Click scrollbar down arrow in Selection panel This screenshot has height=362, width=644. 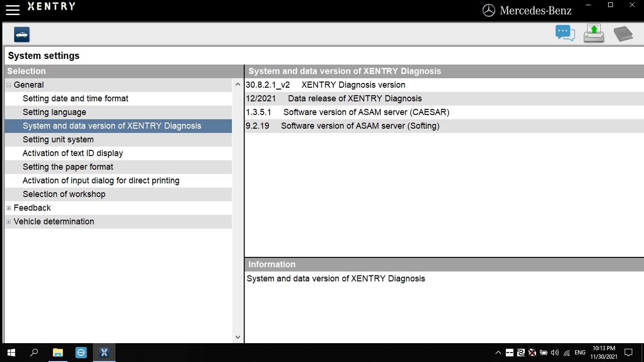[238, 337]
